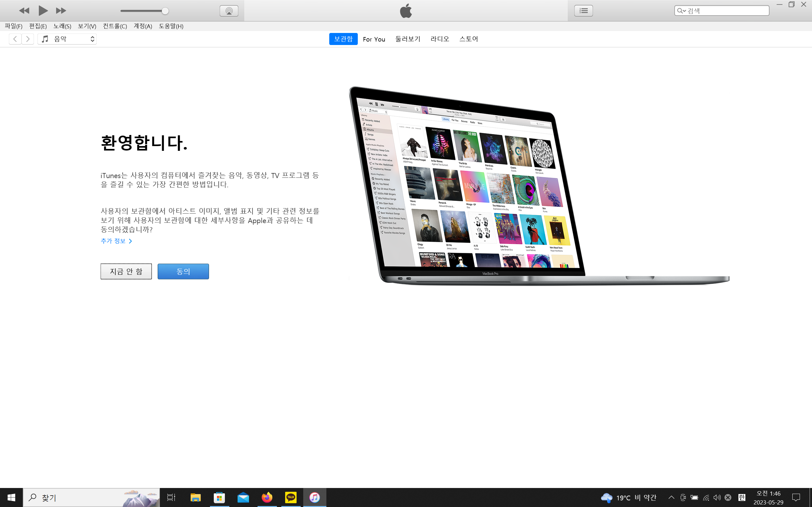This screenshot has height=507, width=812.
Task: Open the 계정(A) menu
Action: (x=143, y=26)
